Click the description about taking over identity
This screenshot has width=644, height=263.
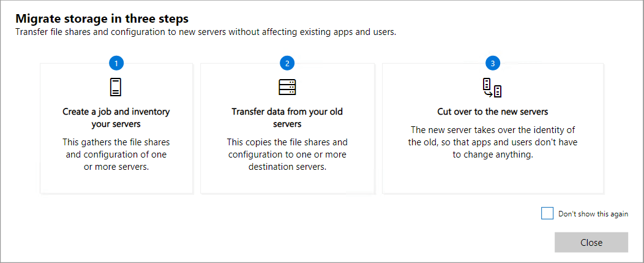(492, 143)
